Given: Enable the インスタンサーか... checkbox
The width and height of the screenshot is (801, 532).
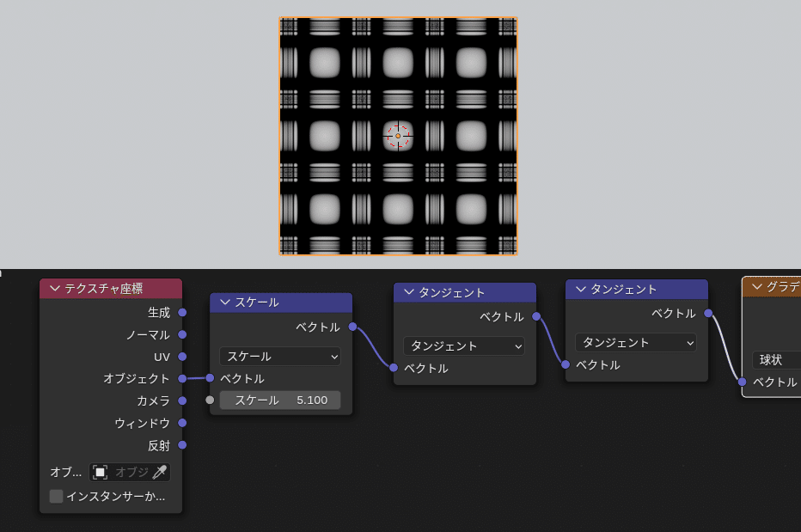Looking at the screenshot, I should (56, 496).
